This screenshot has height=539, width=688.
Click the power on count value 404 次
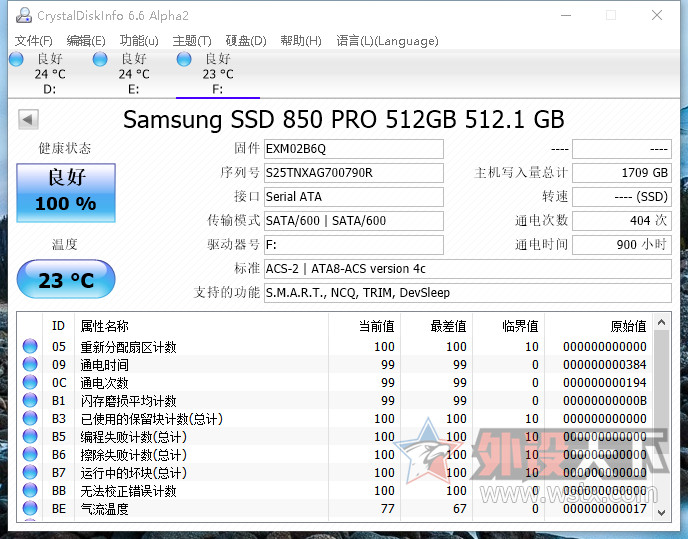point(622,221)
